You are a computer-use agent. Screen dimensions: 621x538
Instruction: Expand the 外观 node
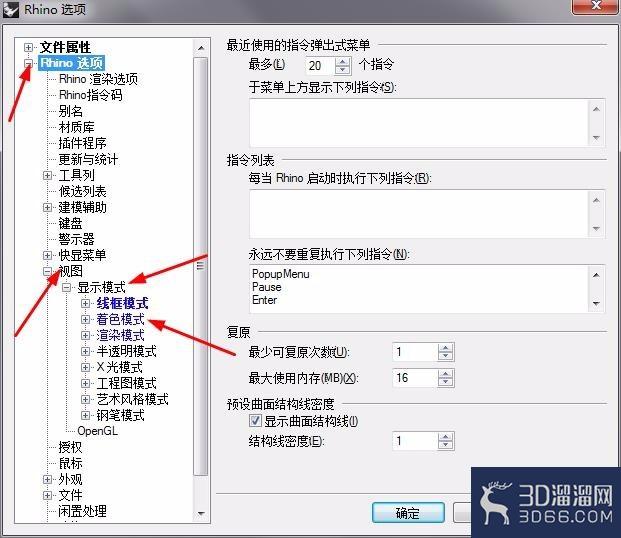(47, 480)
